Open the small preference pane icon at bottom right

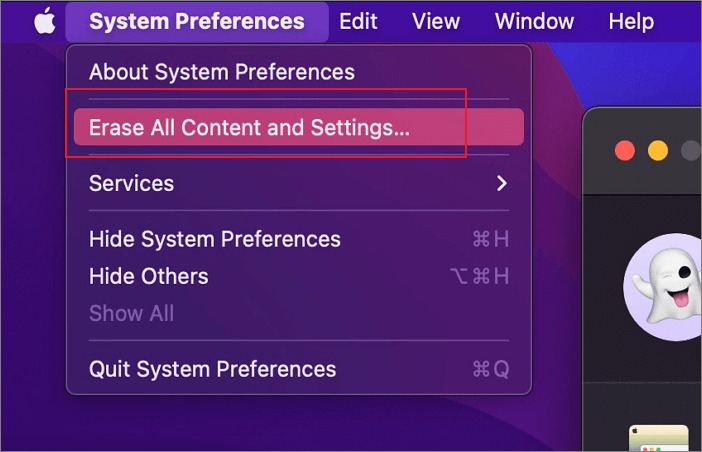659,438
